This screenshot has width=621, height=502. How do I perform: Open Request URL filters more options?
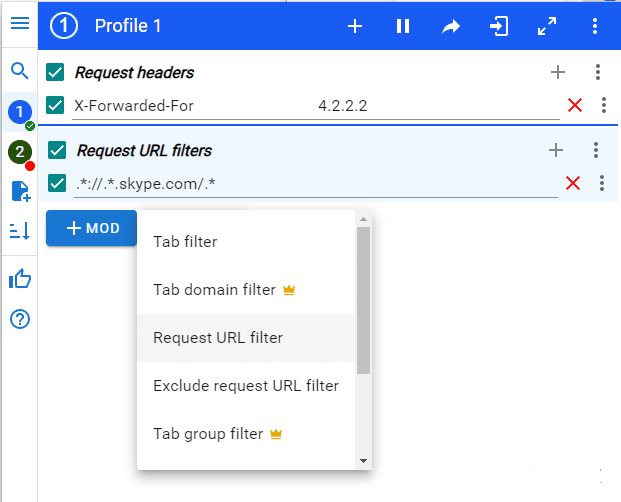pos(596,150)
